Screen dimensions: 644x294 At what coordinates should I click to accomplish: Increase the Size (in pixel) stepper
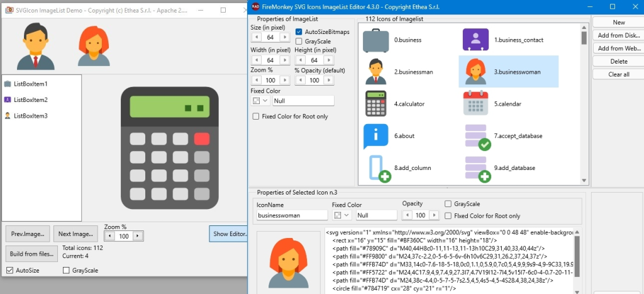(x=285, y=37)
